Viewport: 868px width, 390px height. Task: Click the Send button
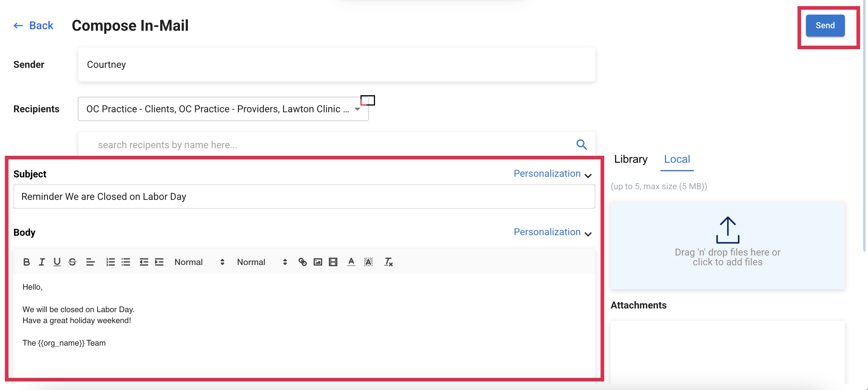point(825,26)
